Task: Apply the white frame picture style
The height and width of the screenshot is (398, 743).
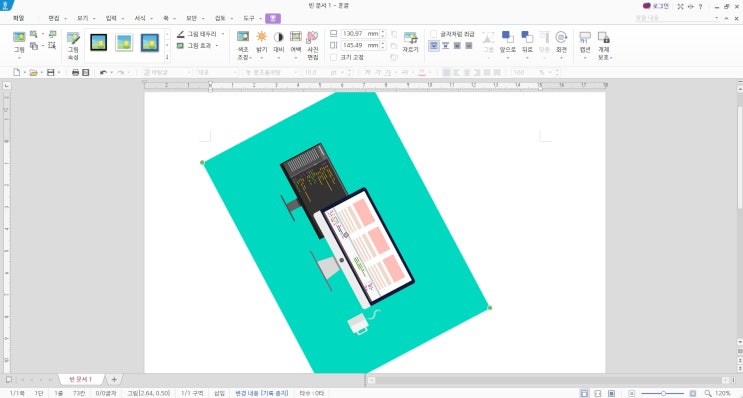Action: [x=124, y=43]
